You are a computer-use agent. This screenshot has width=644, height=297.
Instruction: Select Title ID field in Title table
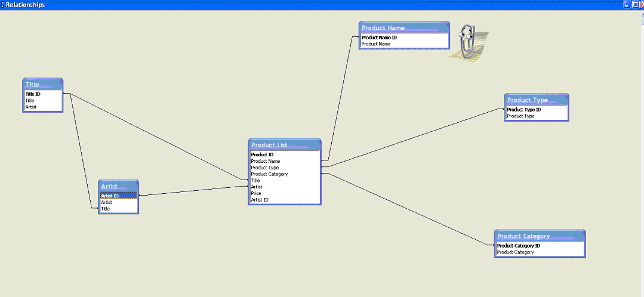coord(43,94)
